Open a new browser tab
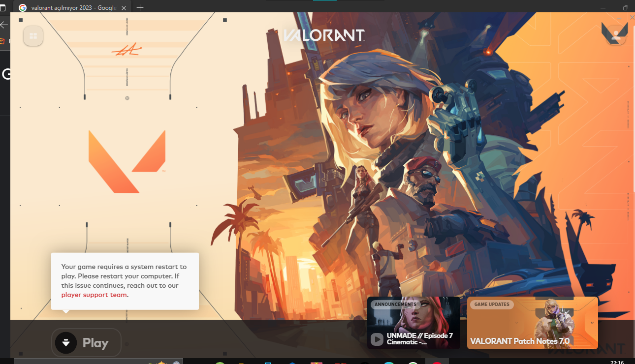Viewport: 635px width, 364px height. (140, 7)
